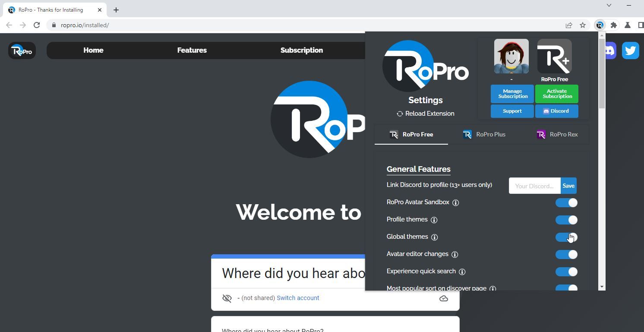Click the Link Discord to profile text
Image resolution: width=644 pixels, height=332 pixels.
coord(439,185)
